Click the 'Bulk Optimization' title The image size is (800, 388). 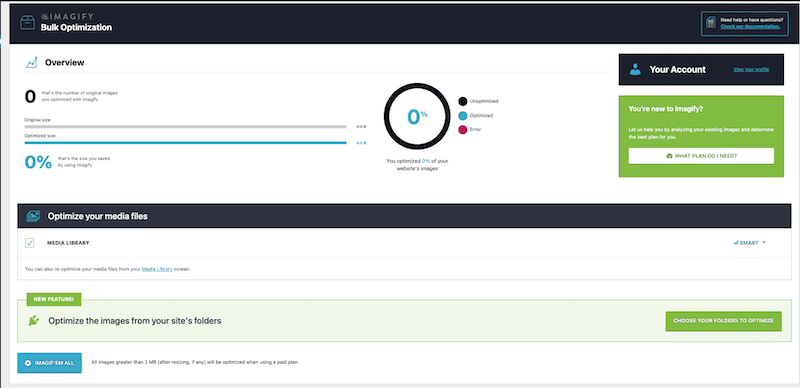click(x=76, y=28)
